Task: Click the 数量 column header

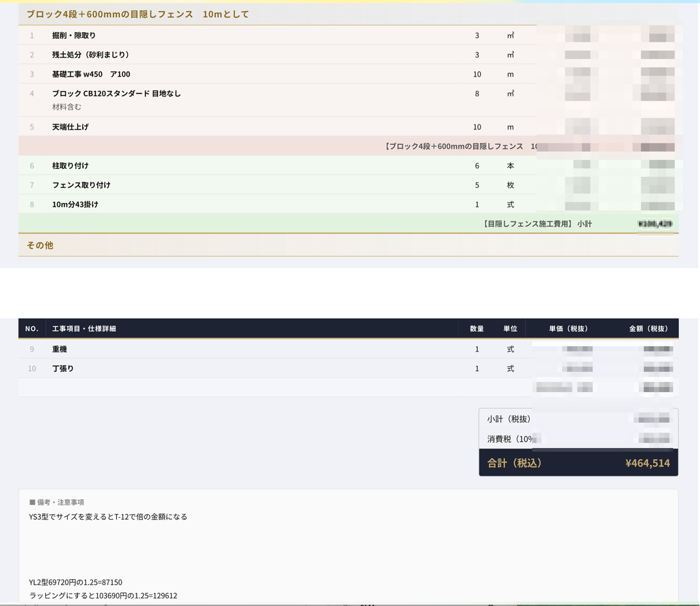Action: pos(476,329)
